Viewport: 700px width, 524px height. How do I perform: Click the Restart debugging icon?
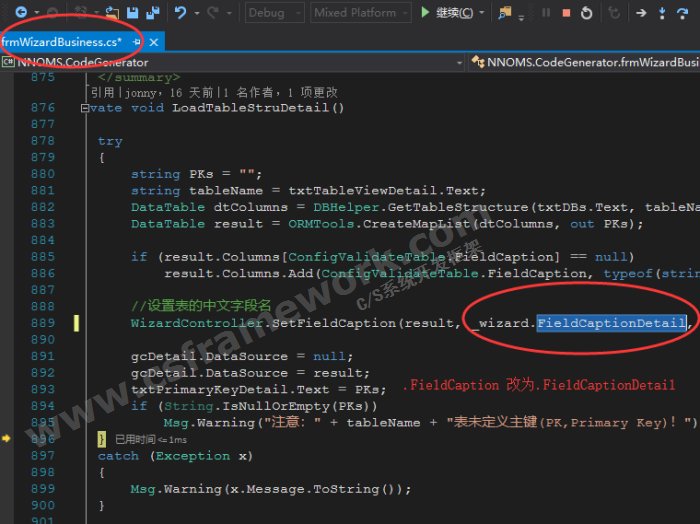click(x=587, y=13)
